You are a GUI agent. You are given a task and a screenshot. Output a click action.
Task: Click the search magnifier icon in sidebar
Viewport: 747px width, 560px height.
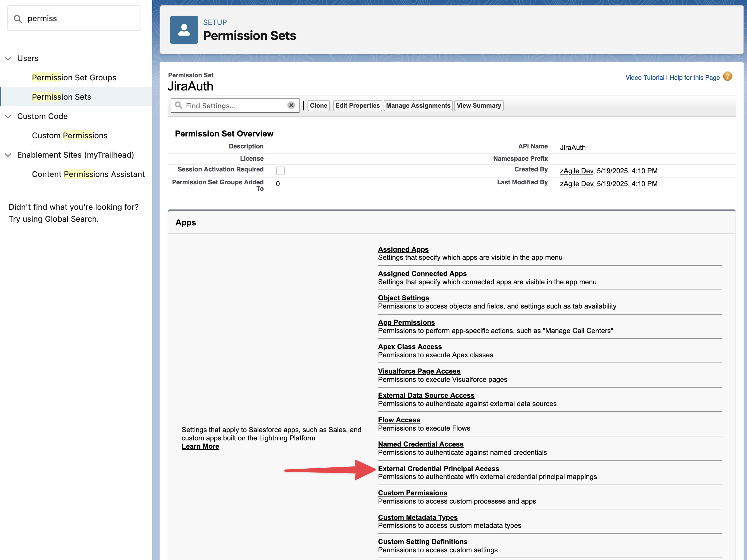(x=17, y=19)
